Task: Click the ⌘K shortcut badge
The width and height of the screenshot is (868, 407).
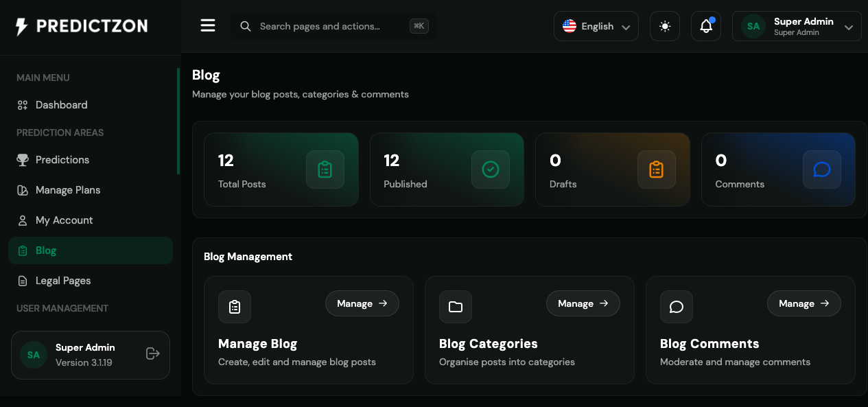Action: (x=419, y=26)
